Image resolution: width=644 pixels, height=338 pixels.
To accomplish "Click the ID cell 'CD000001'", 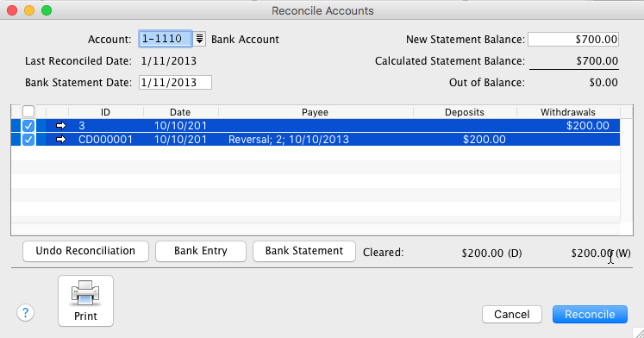I will (x=105, y=140).
